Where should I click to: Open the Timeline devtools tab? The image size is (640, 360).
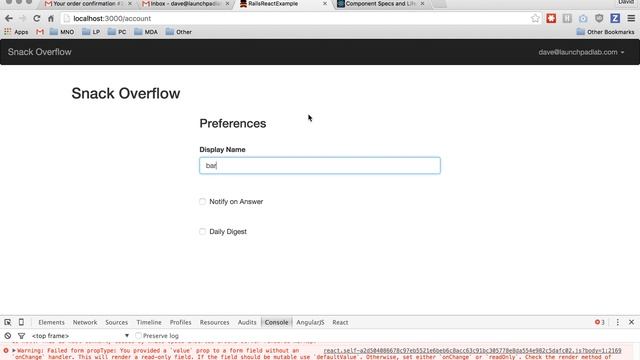(149, 322)
